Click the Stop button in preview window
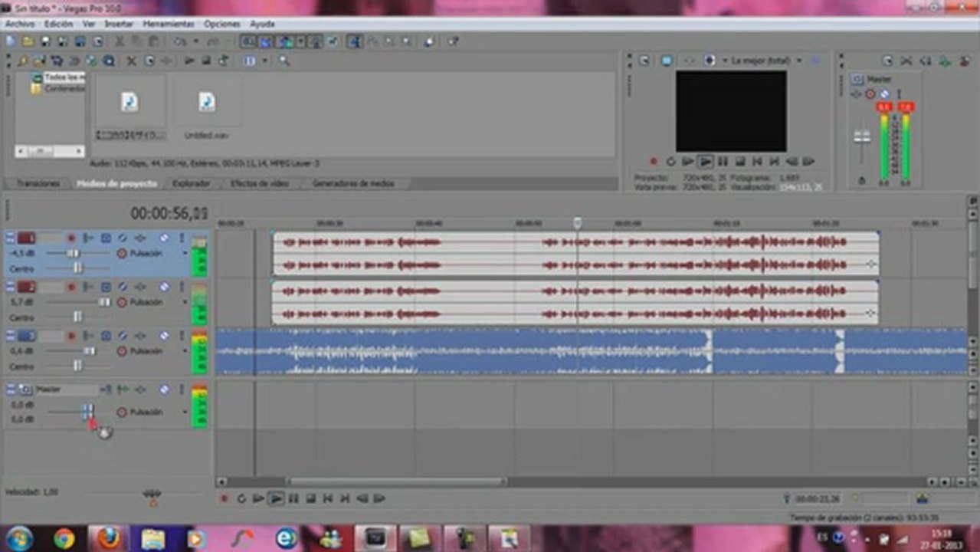Image resolution: width=980 pixels, height=552 pixels. tap(740, 162)
